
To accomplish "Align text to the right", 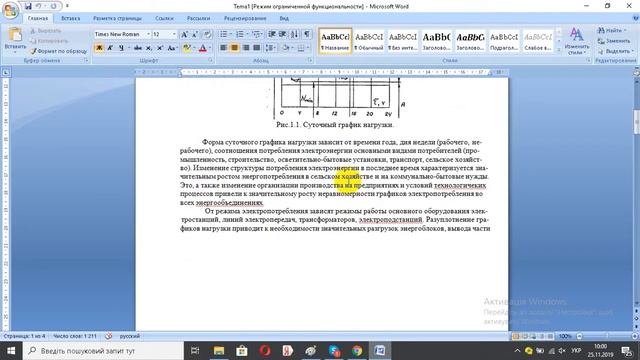I will 245,48.
